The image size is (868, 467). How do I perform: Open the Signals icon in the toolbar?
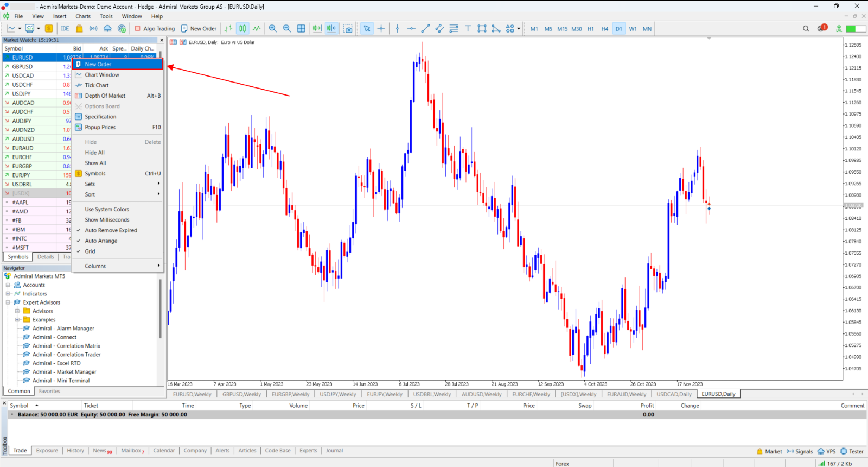point(93,29)
